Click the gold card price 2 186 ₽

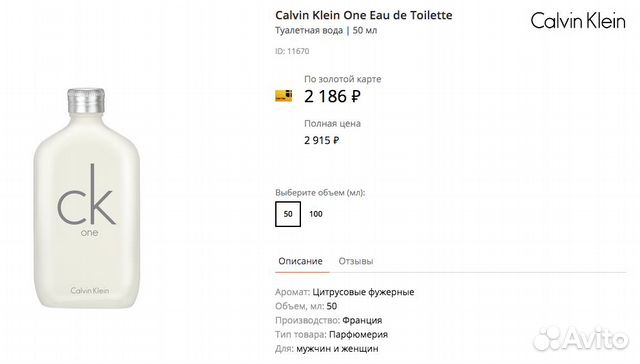332,96
